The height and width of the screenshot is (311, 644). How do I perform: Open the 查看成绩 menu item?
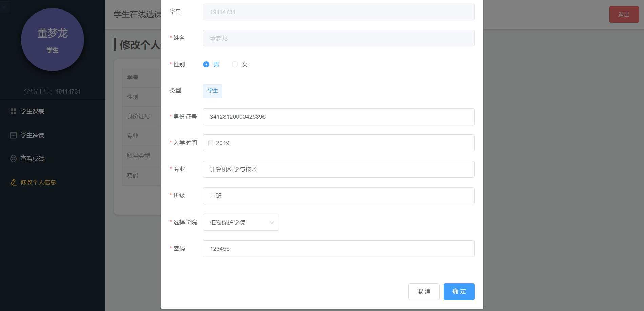[x=53, y=159]
